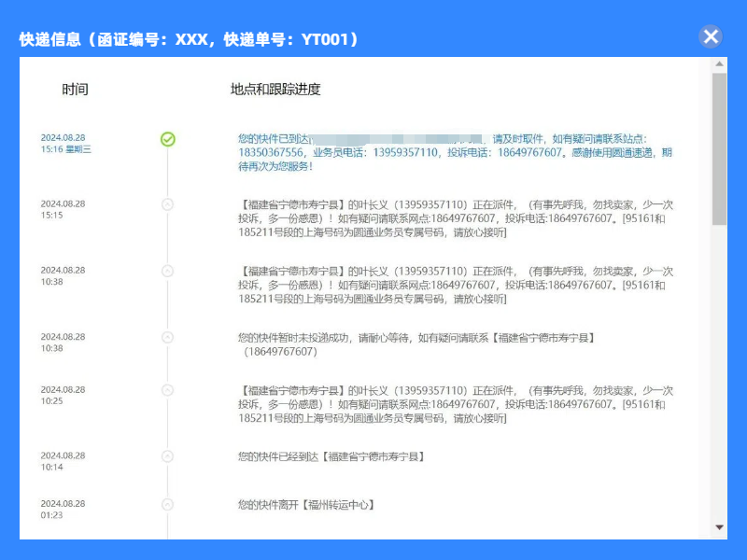Click the 10:38 timestamp of the 正在派件 row
The height and width of the screenshot is (560, 747).
(63, 275)
